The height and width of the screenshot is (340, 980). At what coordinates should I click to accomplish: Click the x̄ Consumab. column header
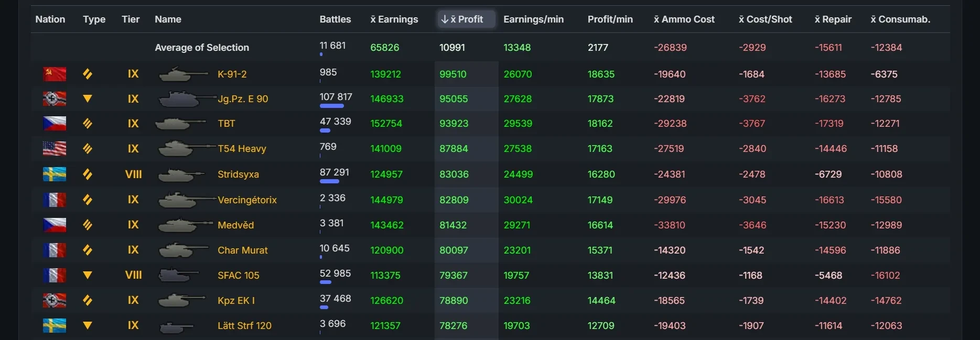(900, 19)
